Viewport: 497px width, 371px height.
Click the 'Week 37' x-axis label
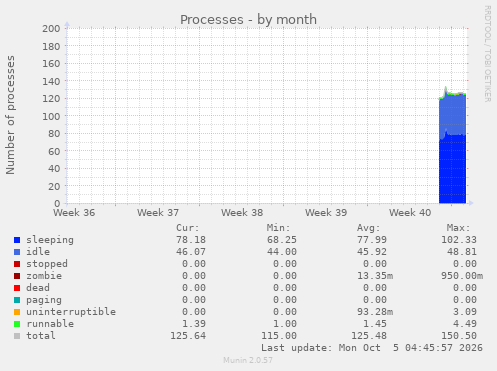(x=158, y=213)
